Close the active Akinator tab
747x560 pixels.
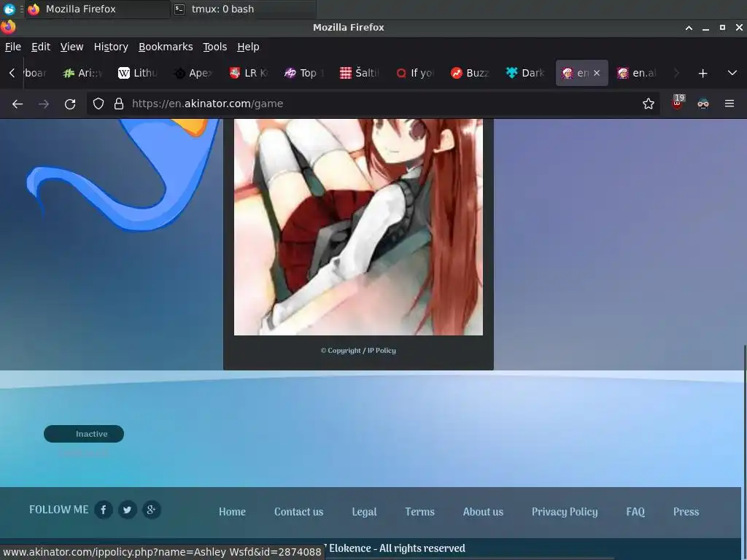597,73
